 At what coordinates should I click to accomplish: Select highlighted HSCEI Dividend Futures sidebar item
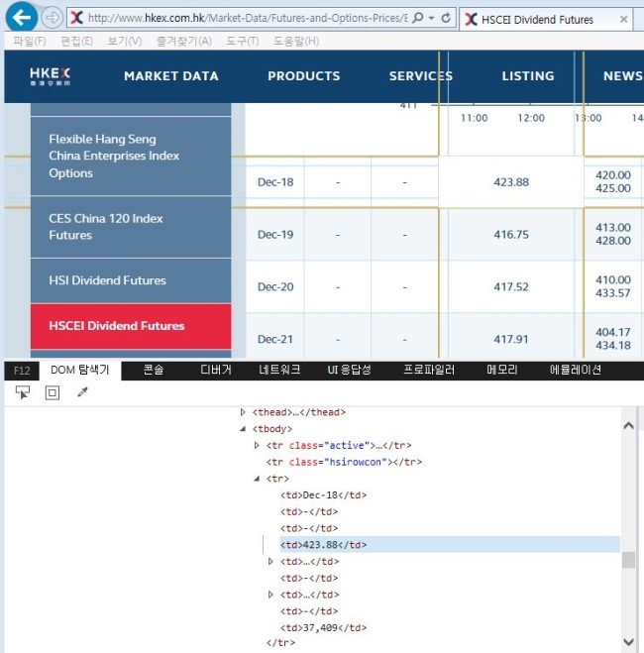click(131, 326)
